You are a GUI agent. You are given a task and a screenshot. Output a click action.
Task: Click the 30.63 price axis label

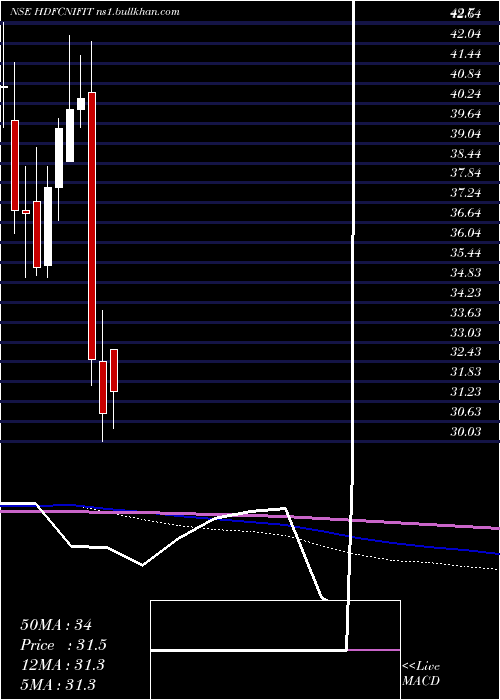point(466,411)
